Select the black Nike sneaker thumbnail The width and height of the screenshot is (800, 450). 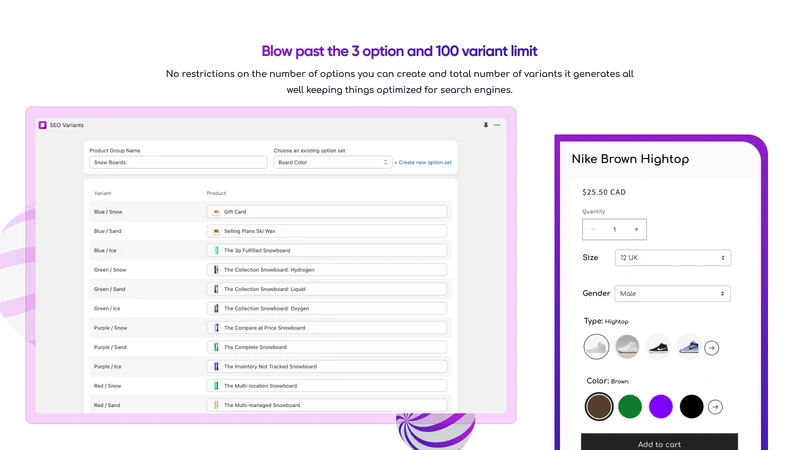658,347
